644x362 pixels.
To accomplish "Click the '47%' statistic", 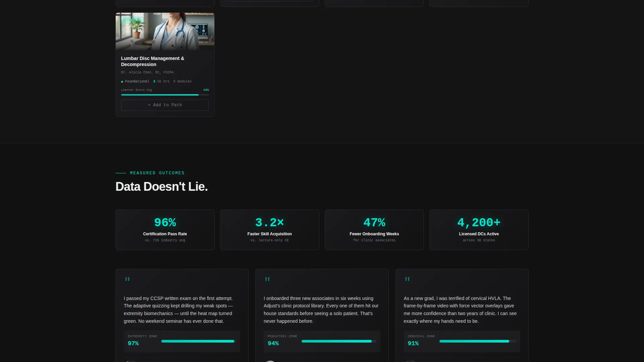I will (x=374, y=222).
